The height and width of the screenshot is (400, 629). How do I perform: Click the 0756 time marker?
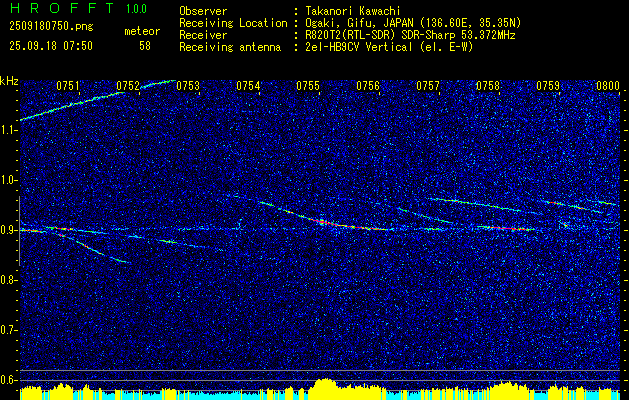point(368,86)
